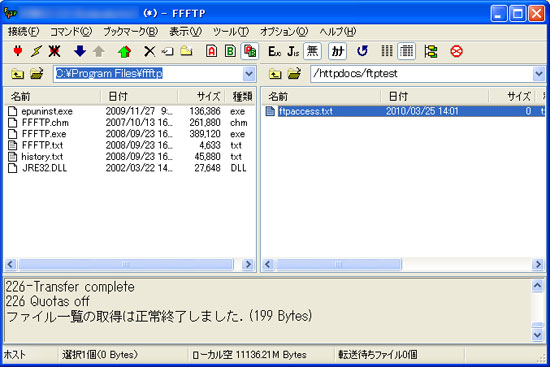This screenshot has height=367, width=550.
Task: Select FFFTP.chm in local list
Action: click(x=45, y=123)
